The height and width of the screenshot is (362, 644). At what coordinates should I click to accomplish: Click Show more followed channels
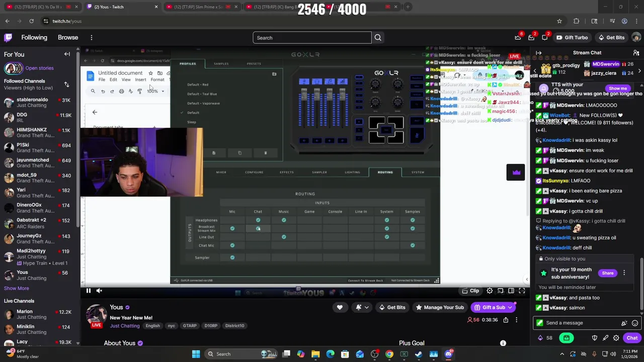pos(17,288)
